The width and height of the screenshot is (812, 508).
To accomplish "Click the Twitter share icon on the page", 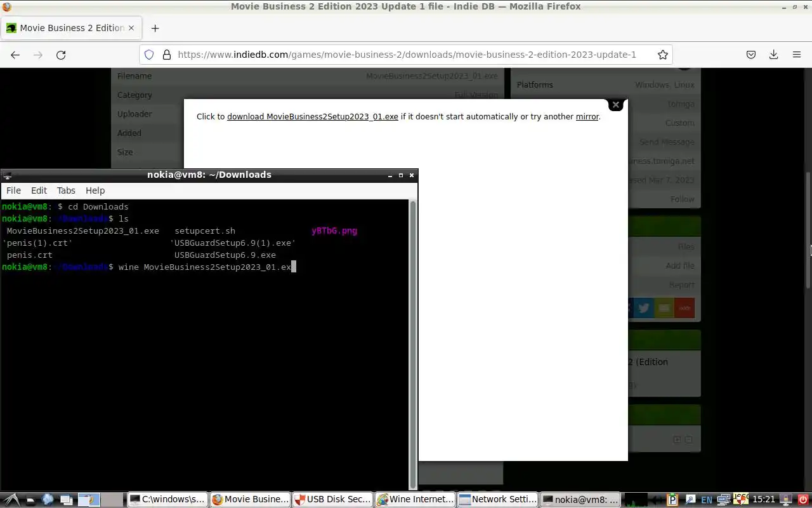I will 644,308.
